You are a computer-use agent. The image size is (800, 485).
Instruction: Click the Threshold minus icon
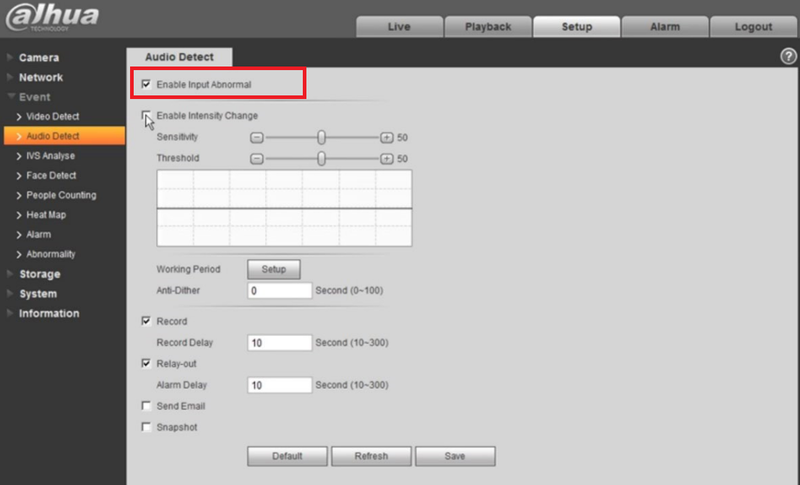pos(257,159)
